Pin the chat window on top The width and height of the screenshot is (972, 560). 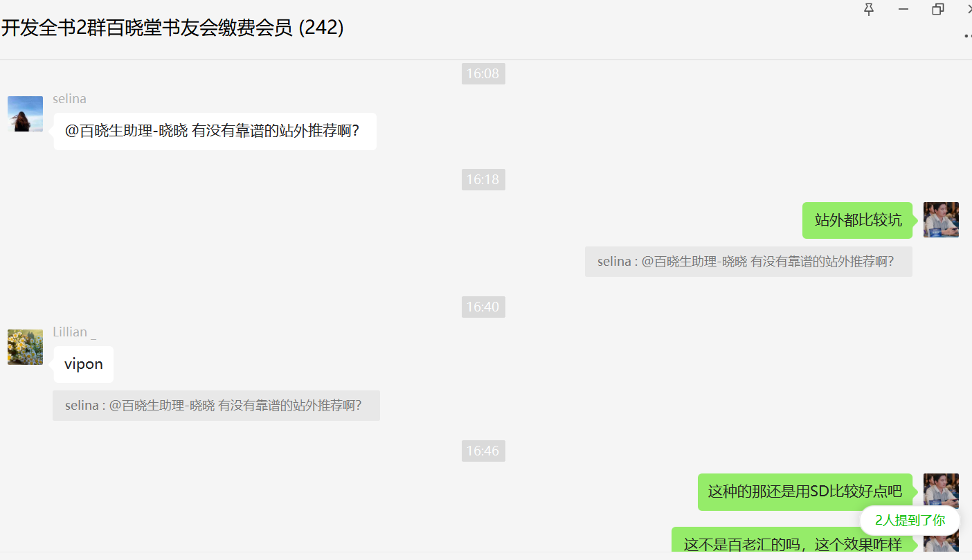(869, 9)
